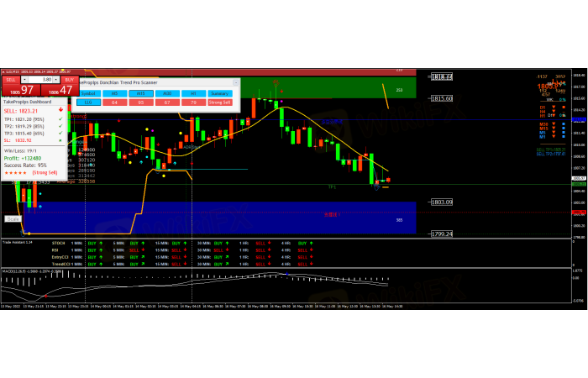
Task: Click the Strong Sell summary cell
Action: [221, 102]
